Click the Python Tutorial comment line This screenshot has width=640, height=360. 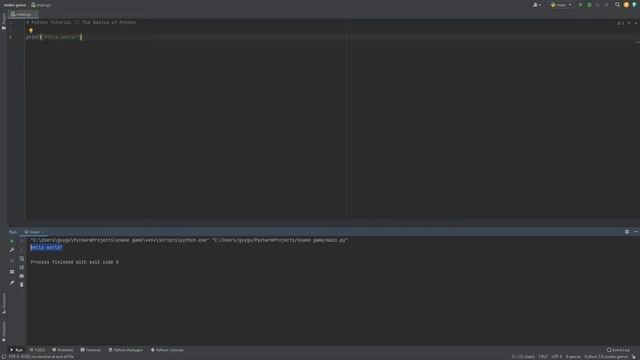[81, 22]
